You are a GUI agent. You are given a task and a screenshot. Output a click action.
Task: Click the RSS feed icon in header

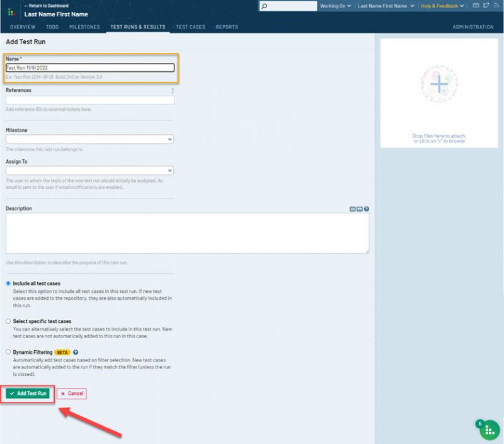coord(495,6)
